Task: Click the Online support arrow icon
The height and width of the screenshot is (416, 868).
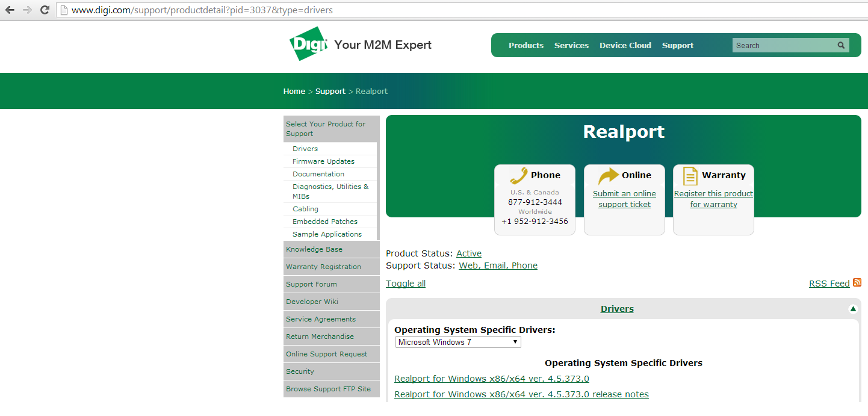Action: click(x=608, y=175)
